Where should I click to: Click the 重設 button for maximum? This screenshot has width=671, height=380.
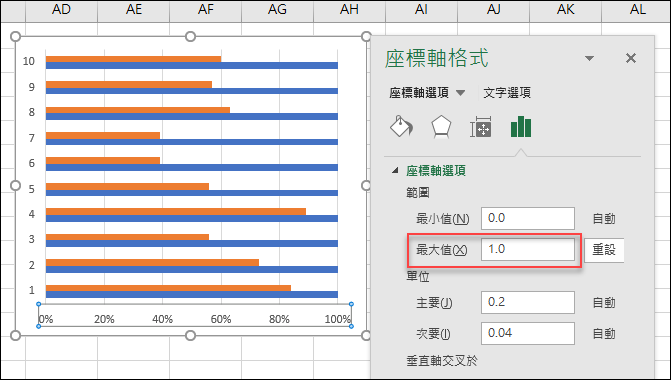604,250
